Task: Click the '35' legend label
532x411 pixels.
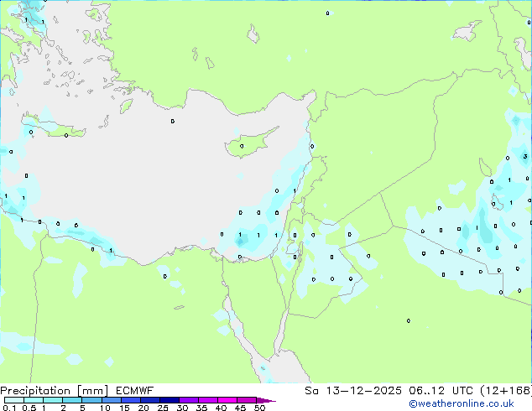Action: coord(201,408)
